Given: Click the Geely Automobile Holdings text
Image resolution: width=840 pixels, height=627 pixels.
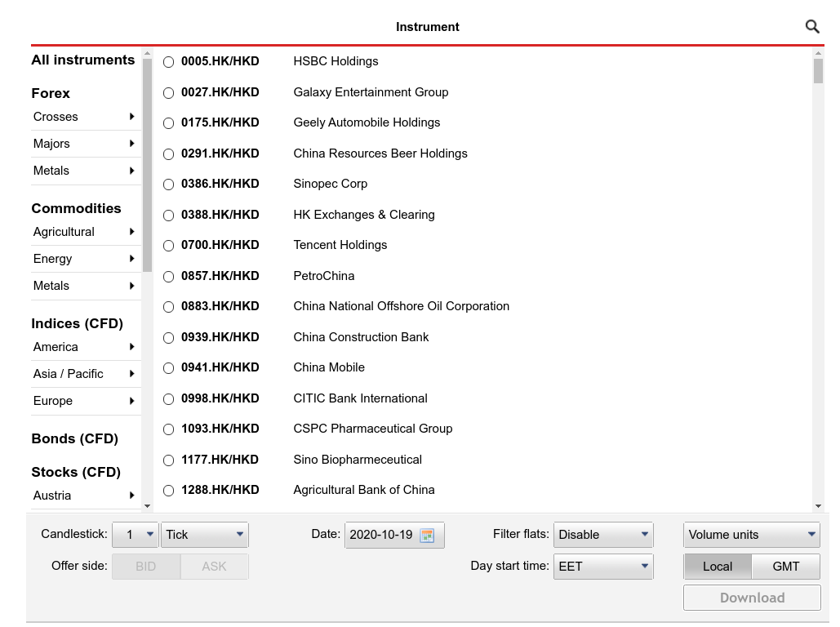Looking at the screenshot, I should (367, 122).
